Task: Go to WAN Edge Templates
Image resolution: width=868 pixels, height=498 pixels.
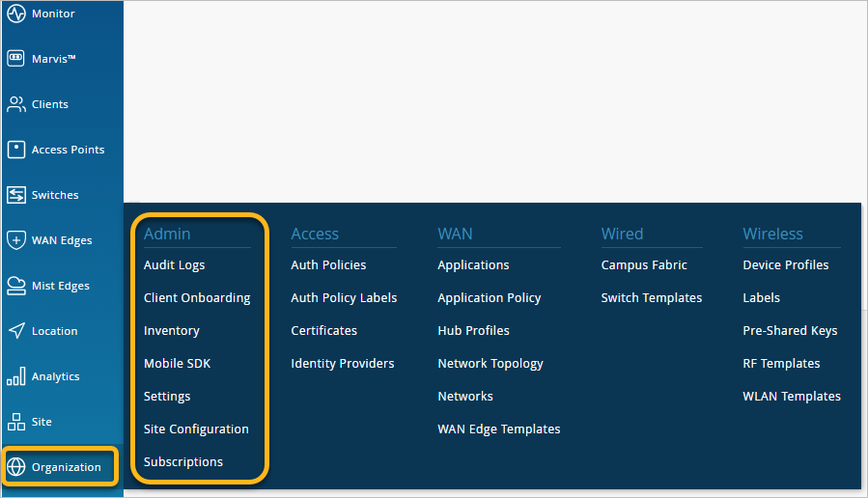Action: coord(498,429)
